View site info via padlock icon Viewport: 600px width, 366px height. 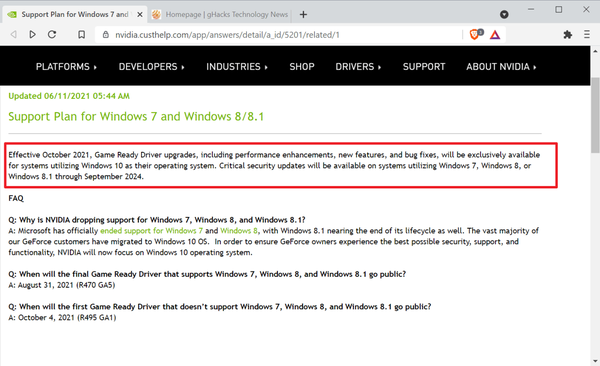(106, 35)
